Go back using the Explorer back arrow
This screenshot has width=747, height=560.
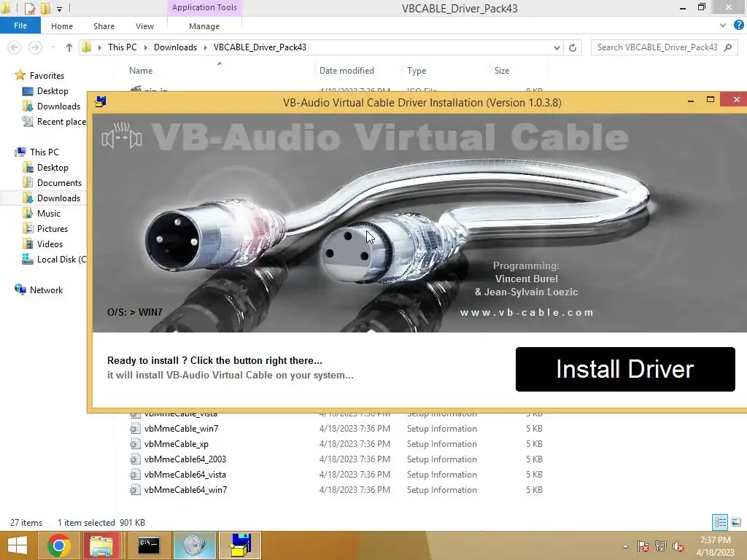point(15,47)
